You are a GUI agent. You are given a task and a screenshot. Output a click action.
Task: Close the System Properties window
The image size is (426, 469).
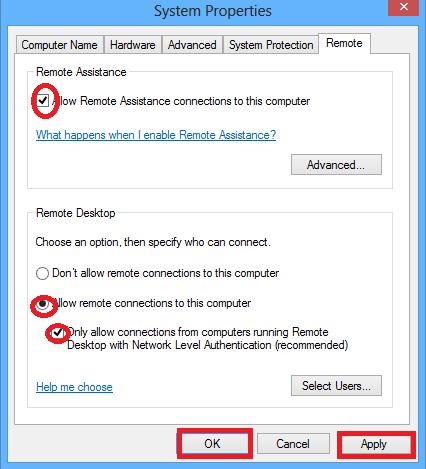tap(404, 7)
